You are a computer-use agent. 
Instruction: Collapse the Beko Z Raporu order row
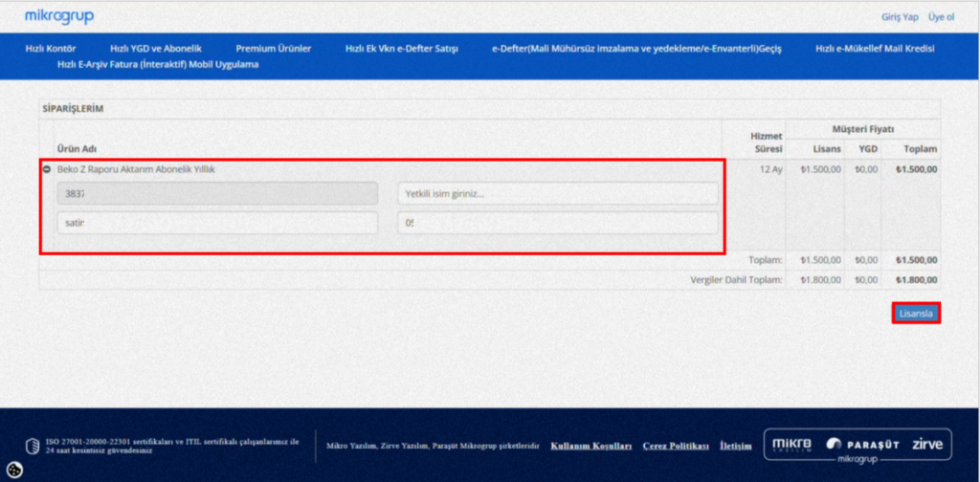(x=47, y=169)
